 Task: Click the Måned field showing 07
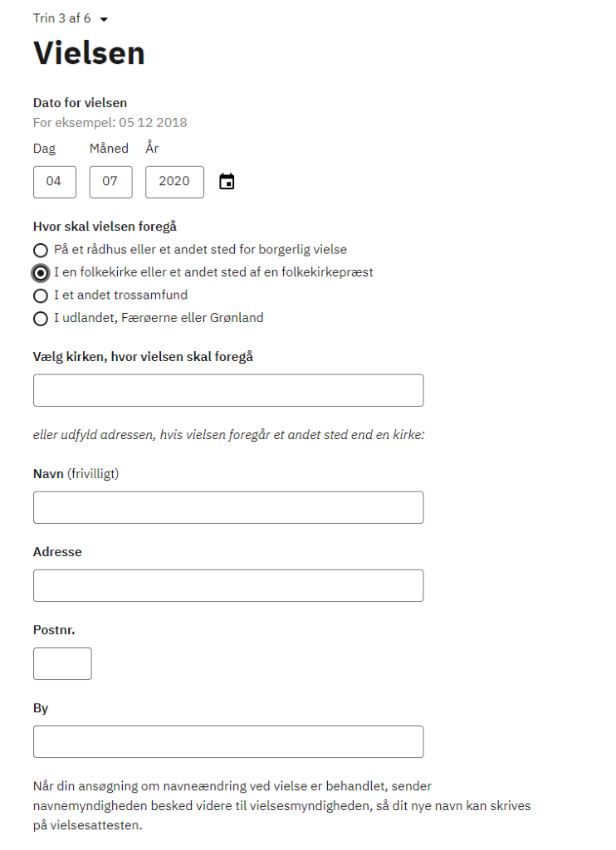(111, 182)
